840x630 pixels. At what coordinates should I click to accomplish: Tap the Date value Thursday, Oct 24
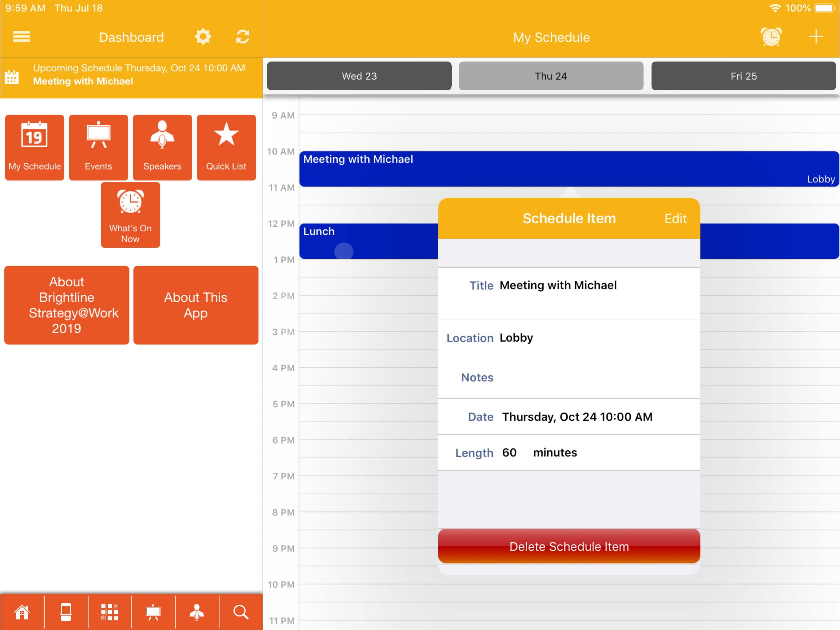point(577,417)
